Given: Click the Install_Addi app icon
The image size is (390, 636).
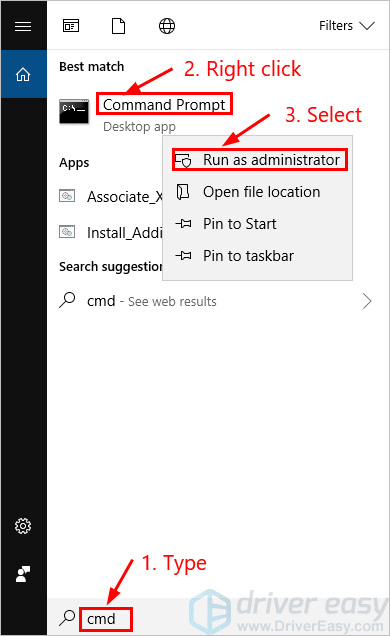Looking at the screenshot, I should 67,232.
